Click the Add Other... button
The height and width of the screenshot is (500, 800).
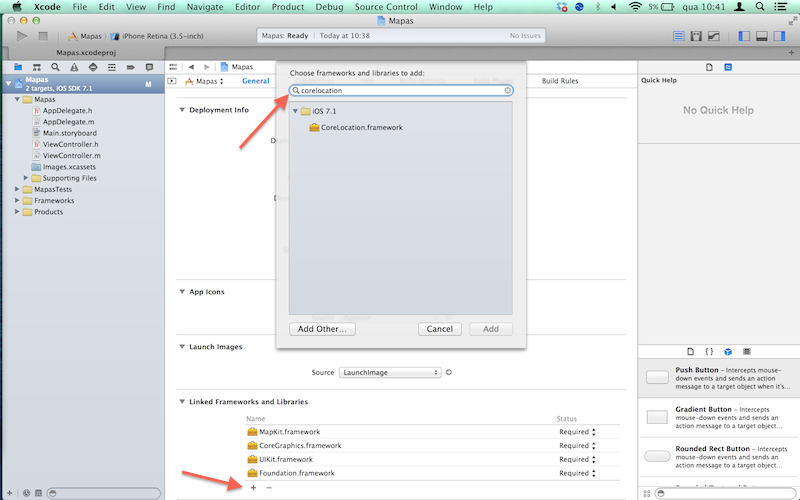point(322,329)
